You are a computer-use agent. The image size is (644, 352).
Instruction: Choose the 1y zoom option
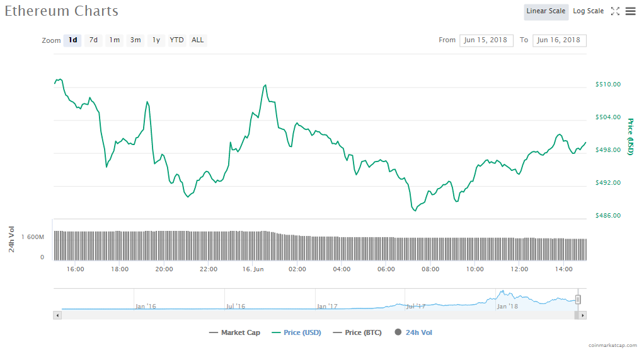(x=156, y=40)
